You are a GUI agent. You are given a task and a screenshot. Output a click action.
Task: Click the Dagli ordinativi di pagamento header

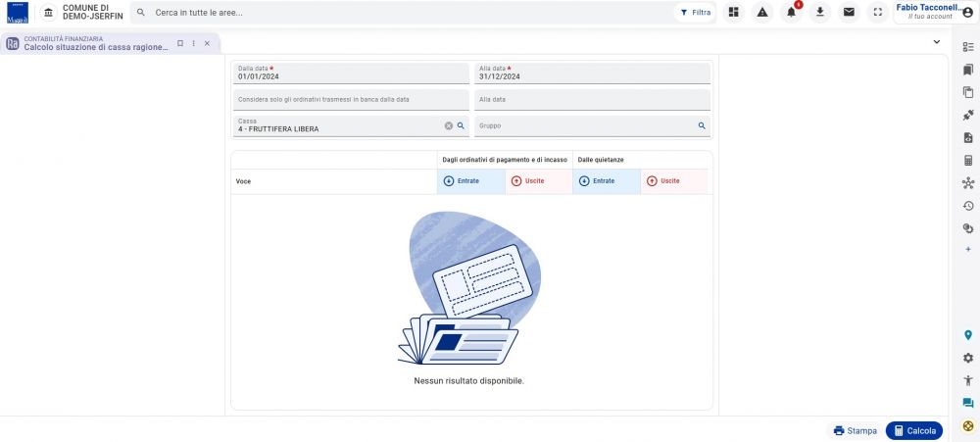[505, 160]
